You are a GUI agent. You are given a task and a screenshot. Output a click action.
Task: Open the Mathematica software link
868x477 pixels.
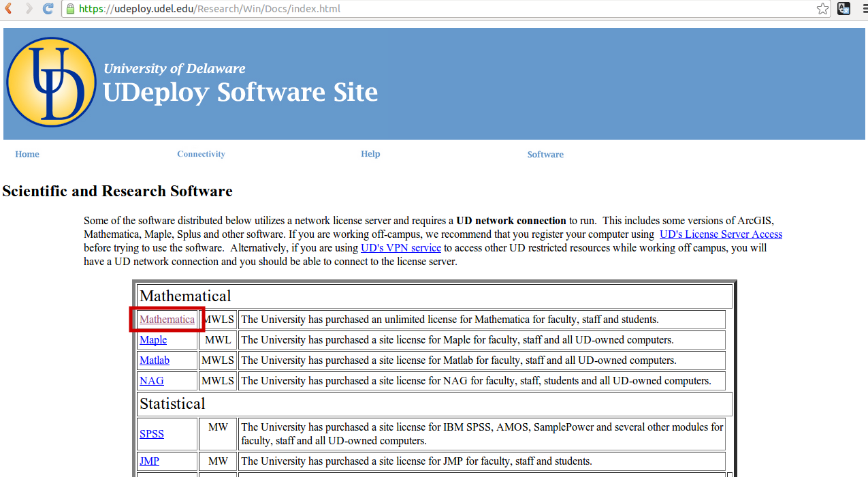[x=167, y=320]
